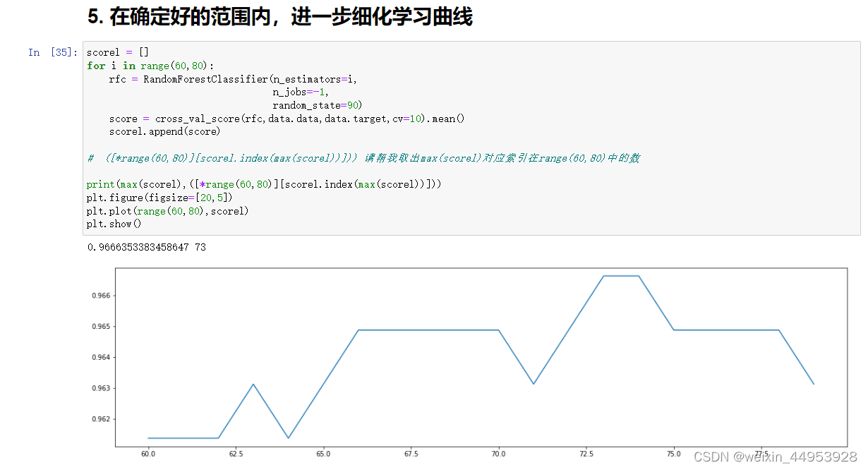Click the plt.show() line
The height and width of the screenshot is (470, 868).
point(114,224)
